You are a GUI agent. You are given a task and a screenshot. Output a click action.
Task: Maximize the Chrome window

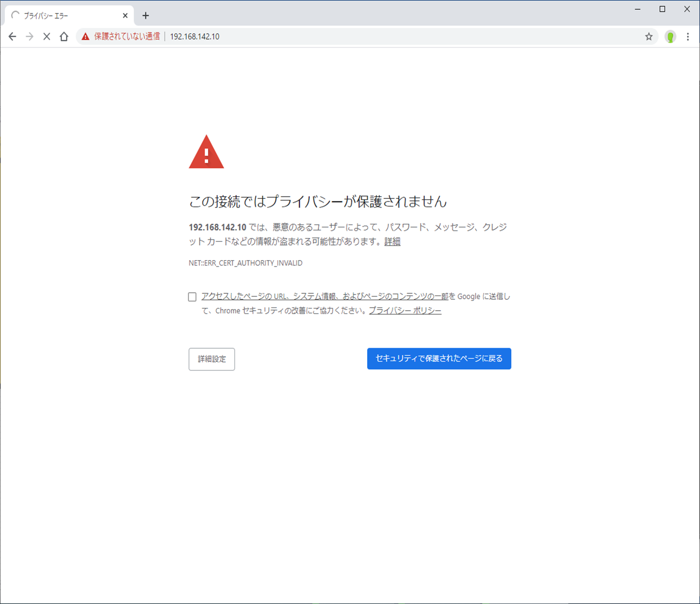663,9
